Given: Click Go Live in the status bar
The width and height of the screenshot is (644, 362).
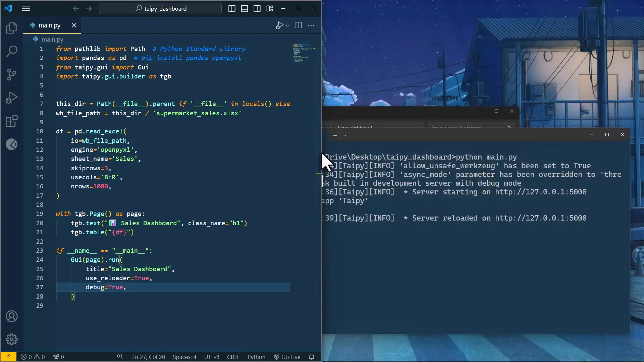Looking at the screenshot, I should pyautogui.click(x=287, y=357).
